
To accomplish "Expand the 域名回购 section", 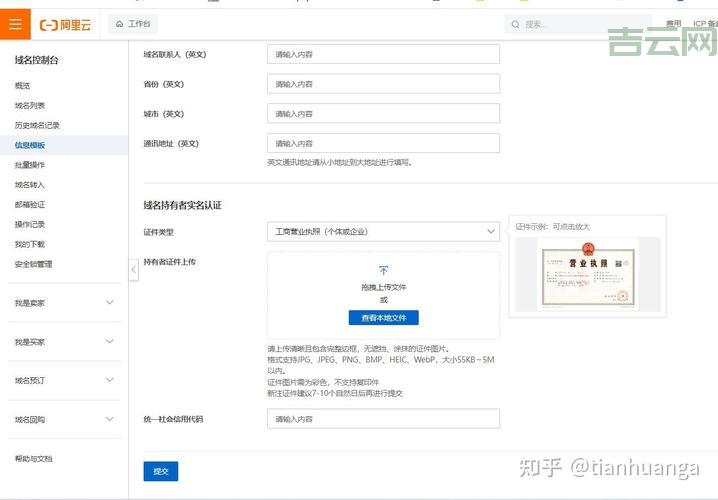I will 64,419.
